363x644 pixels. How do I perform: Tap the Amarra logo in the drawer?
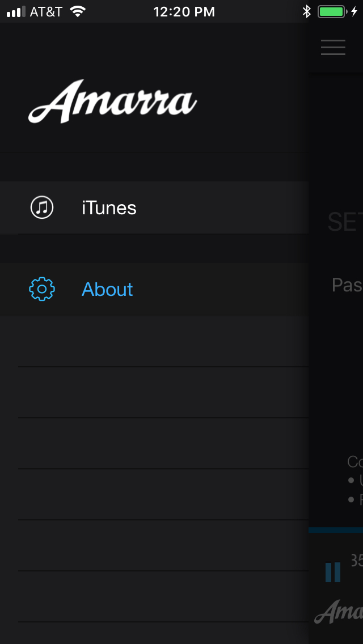click(x=113, y=101)
